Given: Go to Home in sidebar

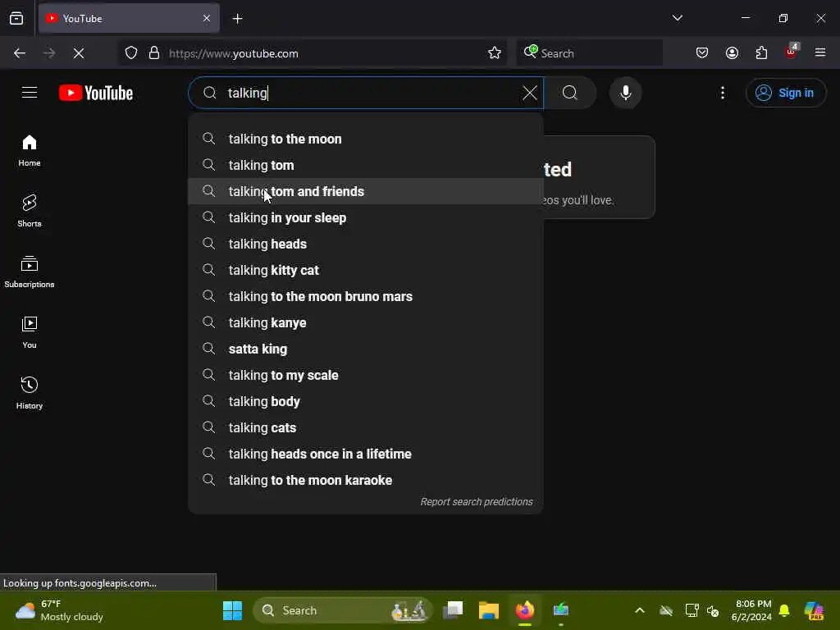Looking at the screenshot, I should coord(30,151).
